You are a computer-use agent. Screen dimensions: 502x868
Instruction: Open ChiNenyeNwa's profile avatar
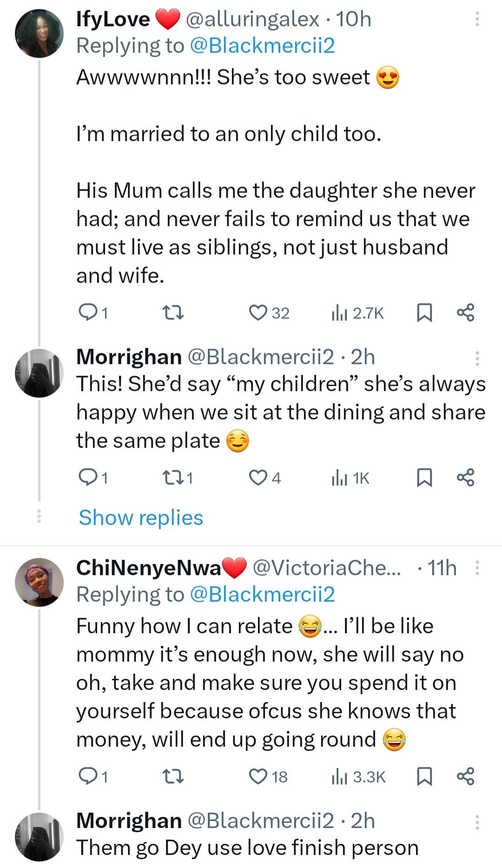pos(40,582)
